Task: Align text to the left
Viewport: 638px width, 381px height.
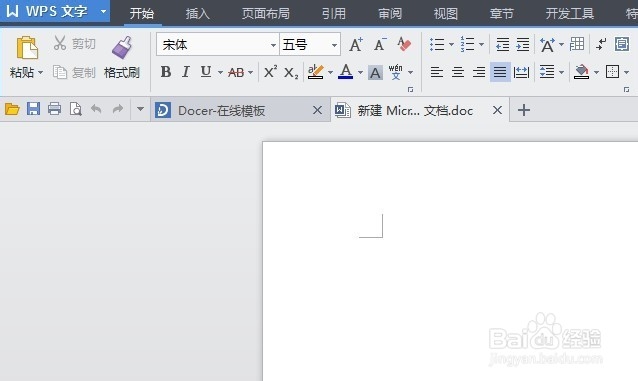Action: [437, 72]
